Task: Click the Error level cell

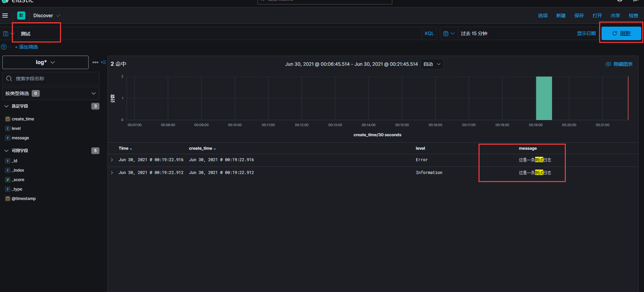Action: click(422, 160)
